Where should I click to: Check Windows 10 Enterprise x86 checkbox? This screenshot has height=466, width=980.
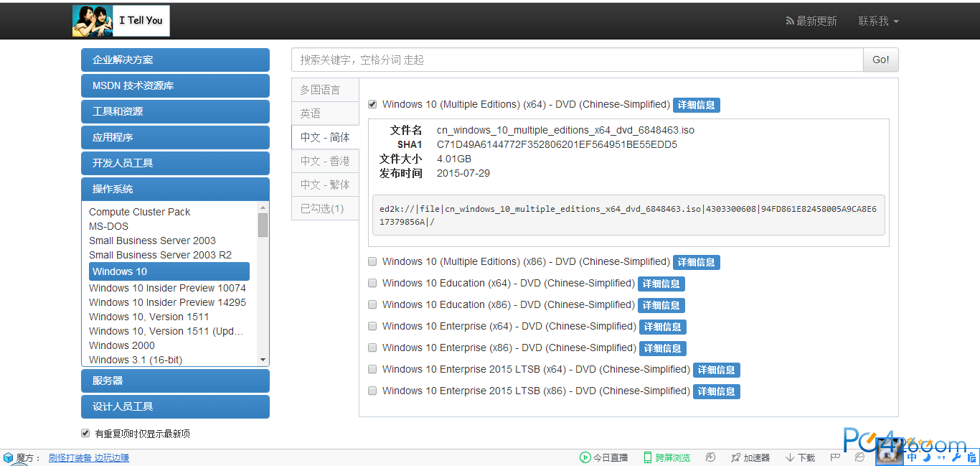(x=372, y=348)
